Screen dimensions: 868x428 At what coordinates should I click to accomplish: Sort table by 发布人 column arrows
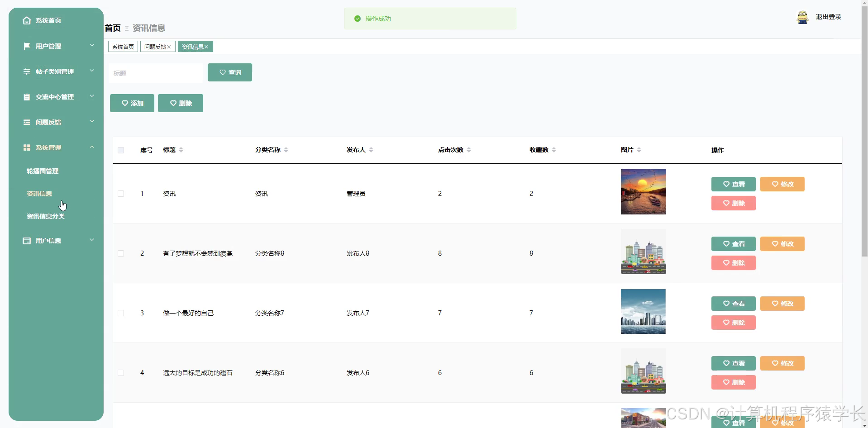[371, 150]
